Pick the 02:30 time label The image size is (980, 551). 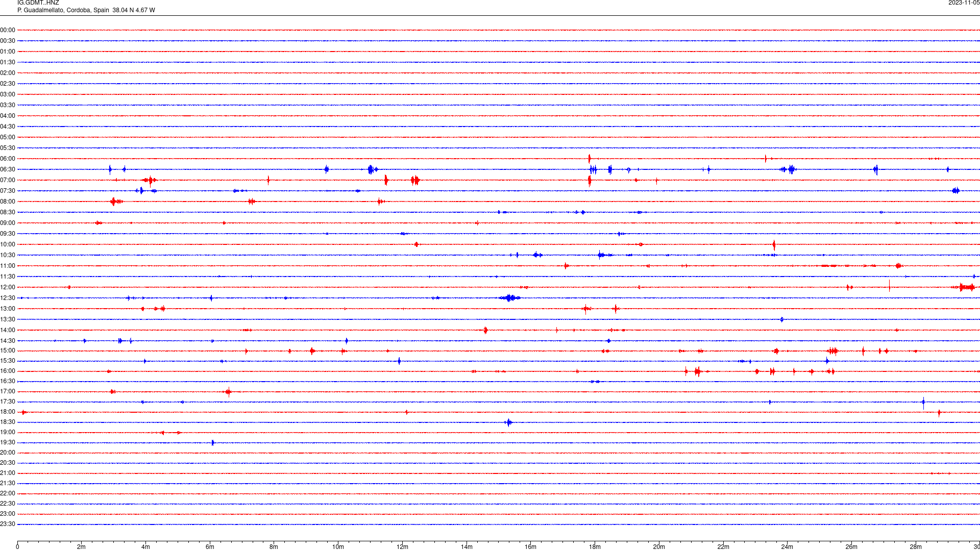(8, 84)
